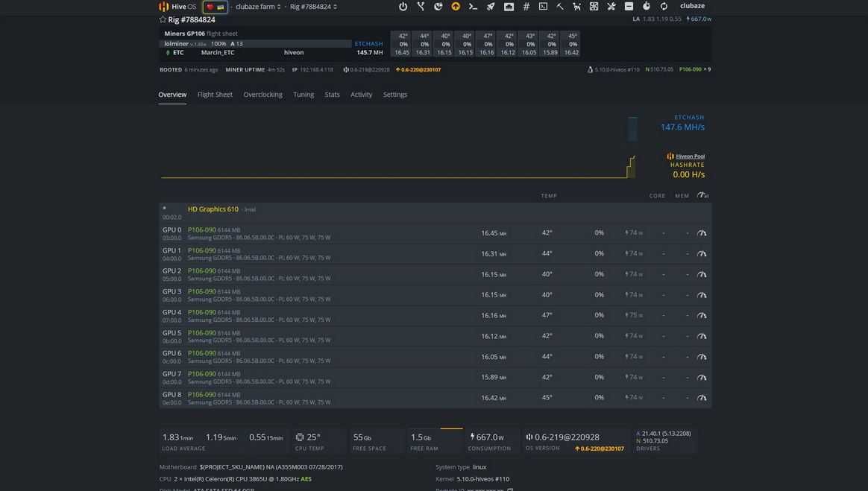Open the Overclocking tab
Viewport: 868px width, 491px height.
tap(263, 95)
